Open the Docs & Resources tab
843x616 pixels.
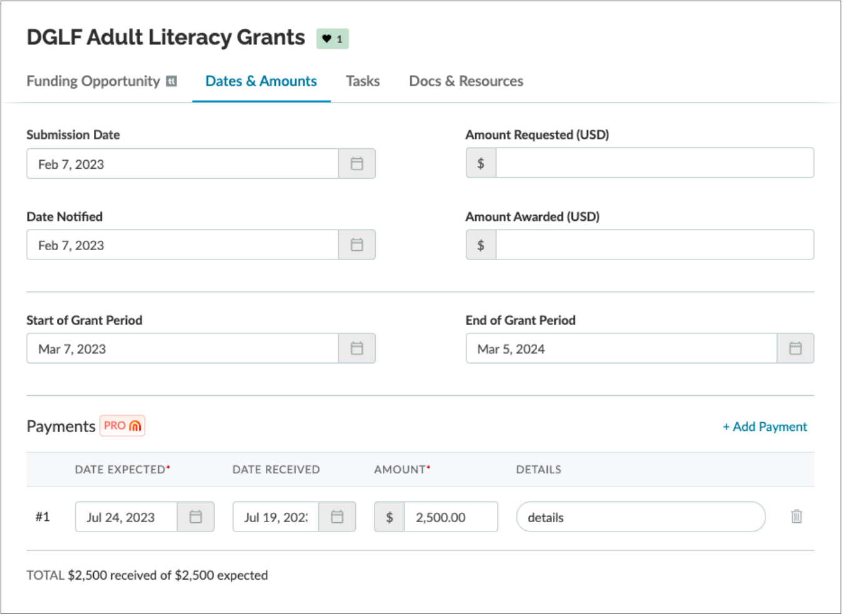(466, 81)
